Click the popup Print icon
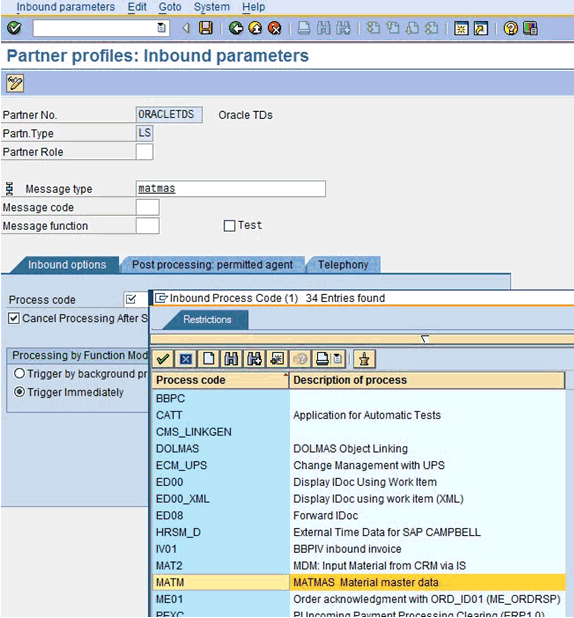The height and width of the screenshot is (618, 574). point(322,359)
